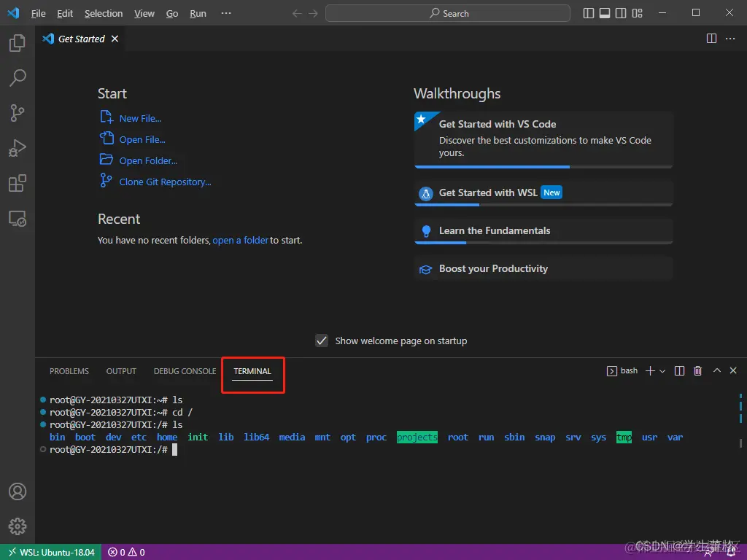Open the Explorer view in activity bar
The height and width of the screenshot is (560, 747).
point(18,43)
